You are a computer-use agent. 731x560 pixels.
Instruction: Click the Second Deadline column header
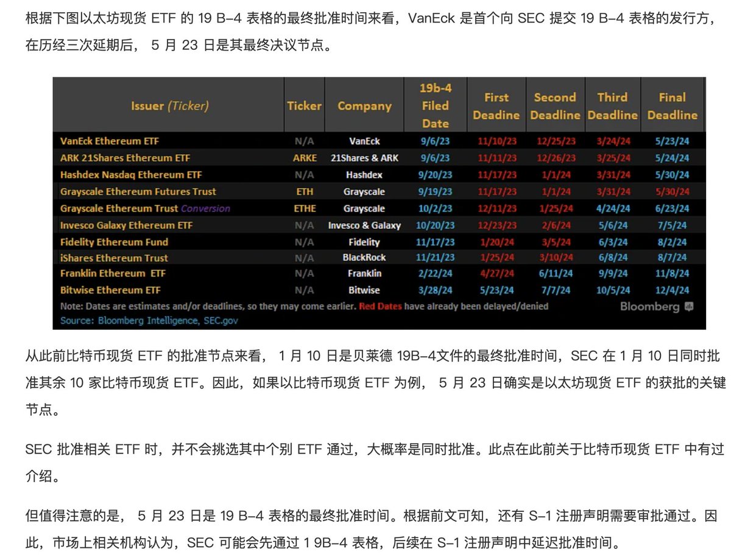[x=555, y=105]
